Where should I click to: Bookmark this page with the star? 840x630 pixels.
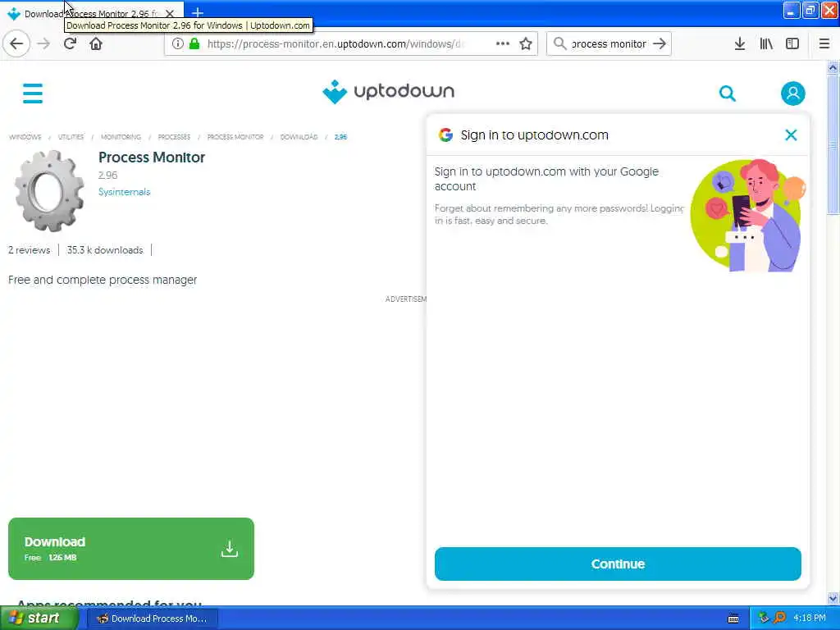526,44
